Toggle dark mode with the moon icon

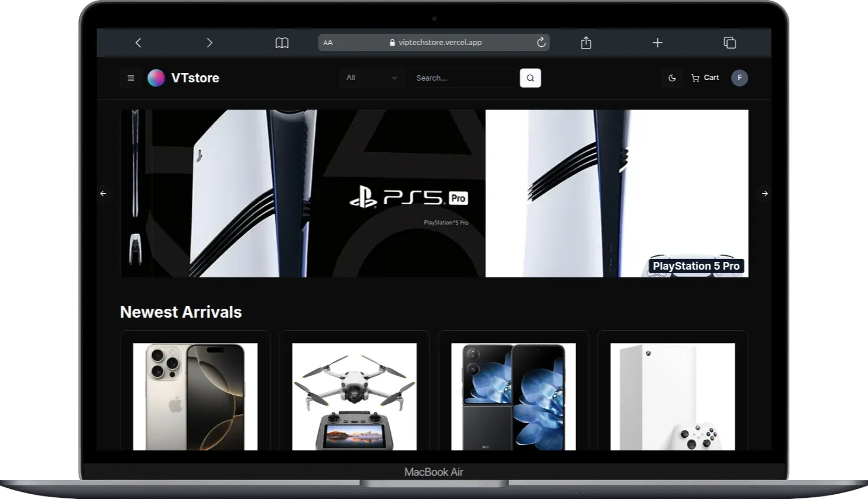point(672,78)
